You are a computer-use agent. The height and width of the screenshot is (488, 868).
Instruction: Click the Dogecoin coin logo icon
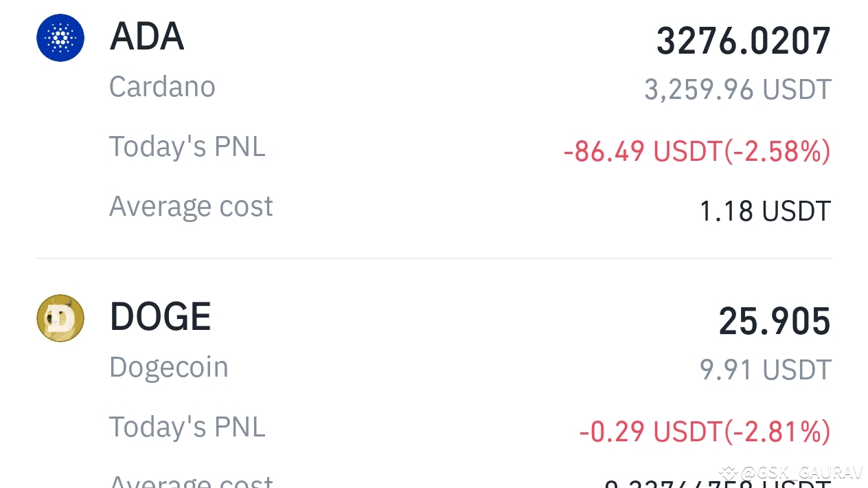click(60, 318)
